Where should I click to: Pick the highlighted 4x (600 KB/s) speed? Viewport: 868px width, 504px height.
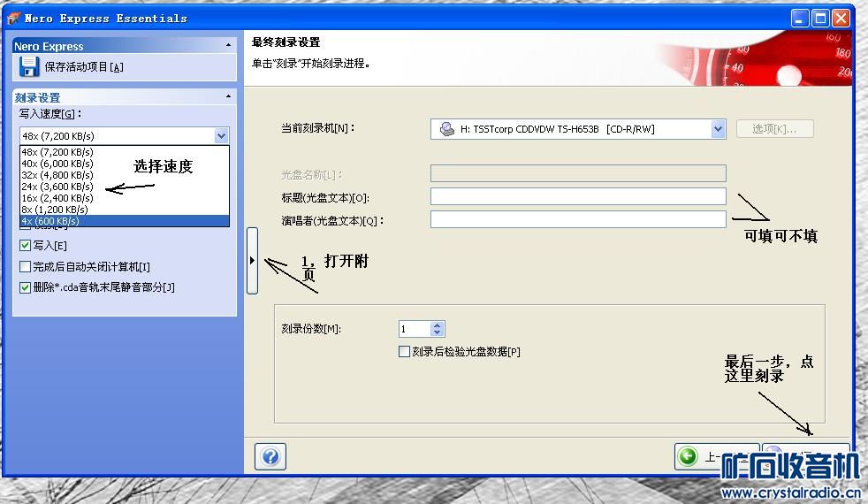point(125,221)
